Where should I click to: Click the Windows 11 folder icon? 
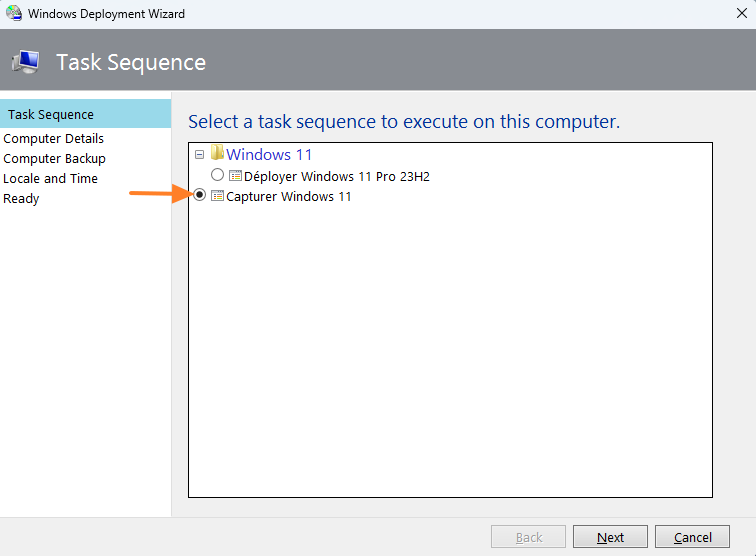216,154
